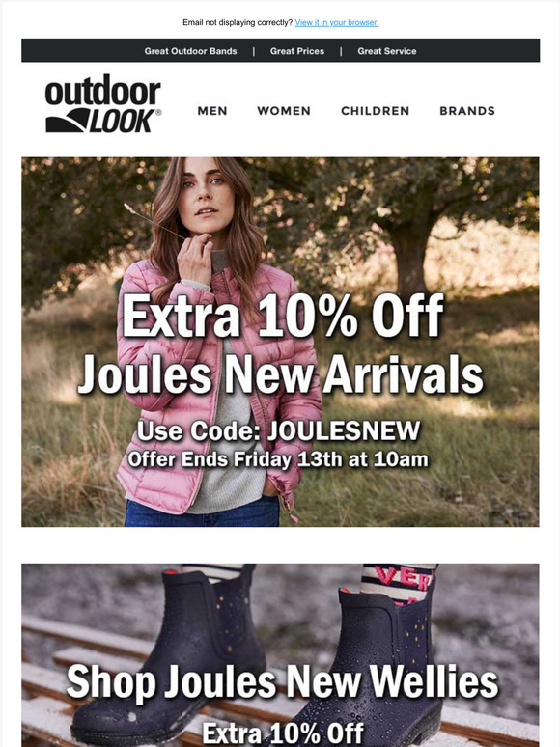Screen dimensions: 560x747
Task: Click 'Great Prices' in the top banner
Action: [x=297, y=51]
